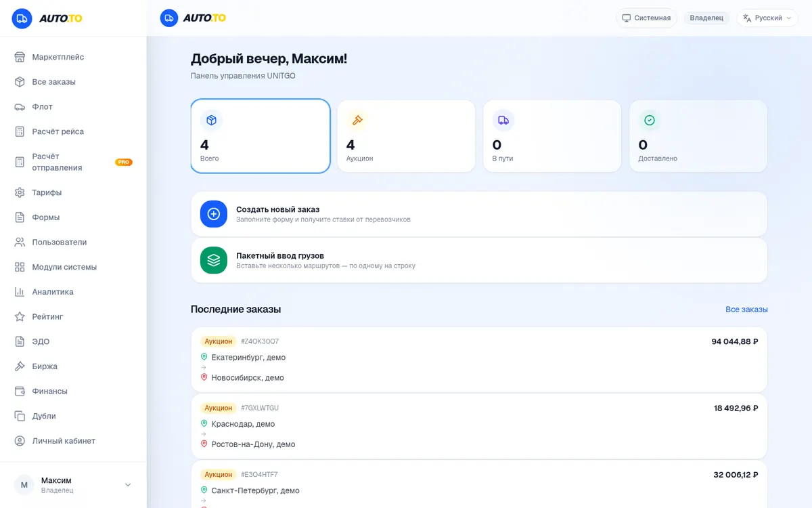This screenshot has height=508, width=812.
Task: Toggle the Системная theme switcher
Action: tap(646, 18)
